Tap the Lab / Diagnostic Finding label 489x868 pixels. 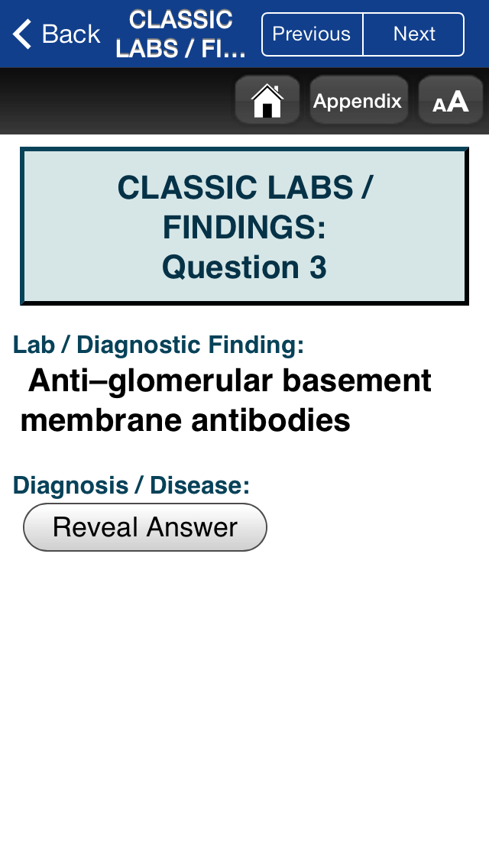tap(158, 345)
